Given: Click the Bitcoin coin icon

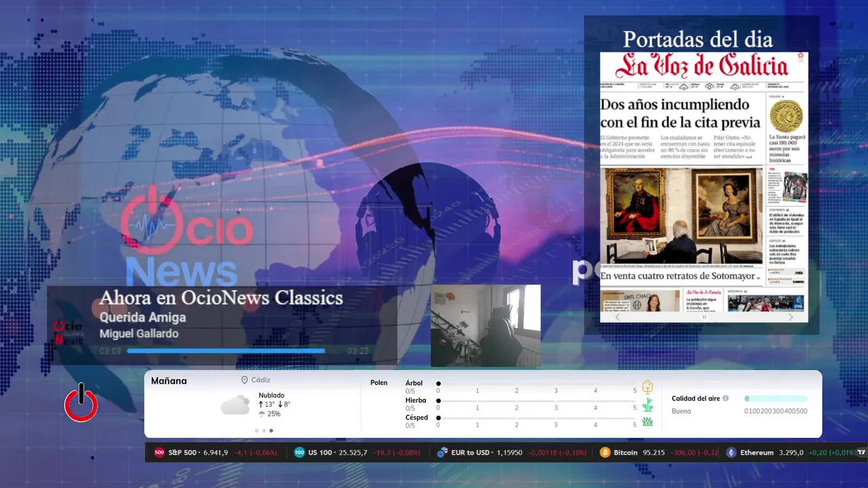Looking at the screenshot, I should point(605,453).
